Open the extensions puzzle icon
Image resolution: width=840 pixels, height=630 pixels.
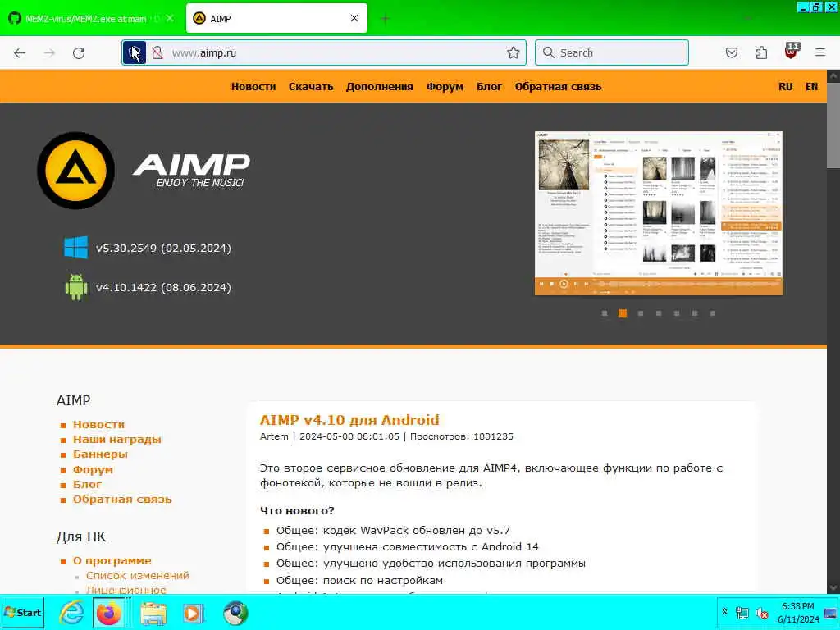point(761,52)
